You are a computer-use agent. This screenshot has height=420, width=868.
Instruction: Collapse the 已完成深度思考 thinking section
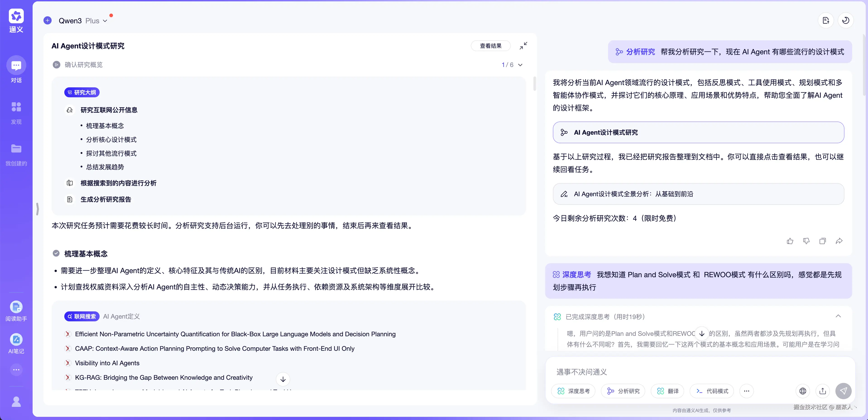(x=838, y=316)
